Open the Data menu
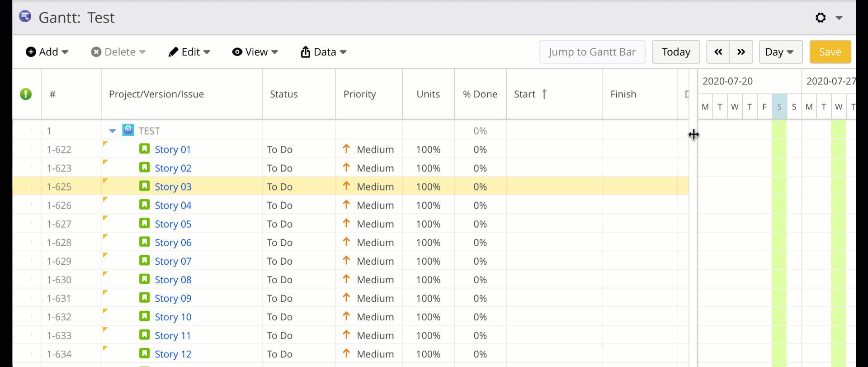The image size is (868, 367). [324, 52]
